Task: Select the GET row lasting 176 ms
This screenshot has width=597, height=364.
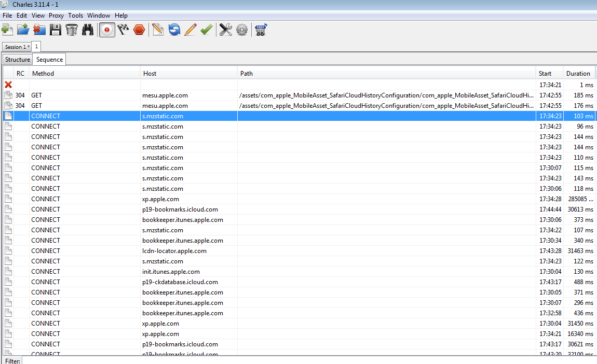Action: pyautogui.click(x=299, y=106)
